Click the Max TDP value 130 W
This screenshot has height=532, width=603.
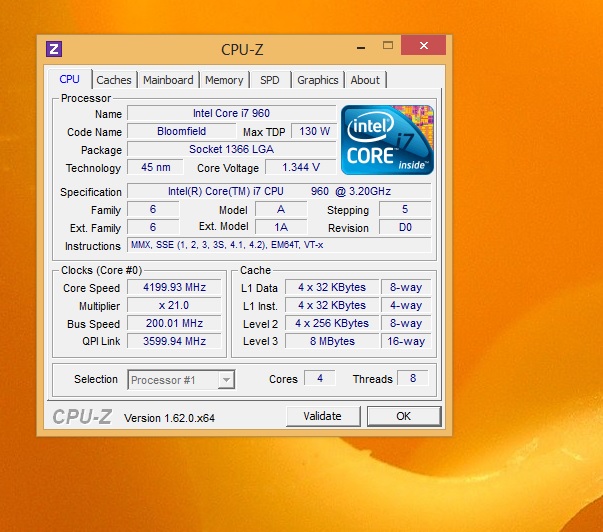click(314, 131)
